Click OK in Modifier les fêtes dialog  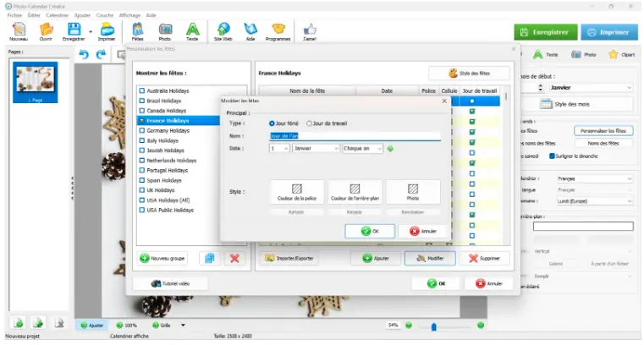pos(370,232)
